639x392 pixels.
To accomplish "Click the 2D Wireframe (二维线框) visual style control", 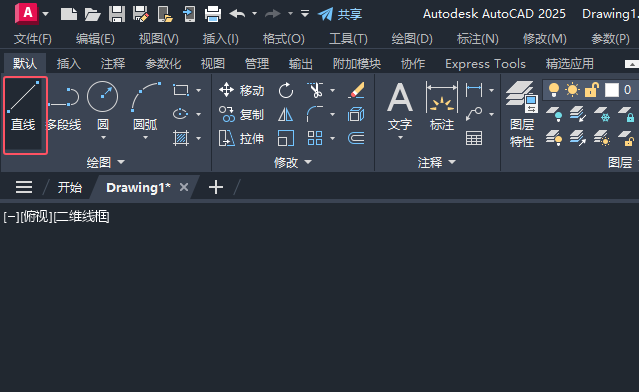I will 81,217.
